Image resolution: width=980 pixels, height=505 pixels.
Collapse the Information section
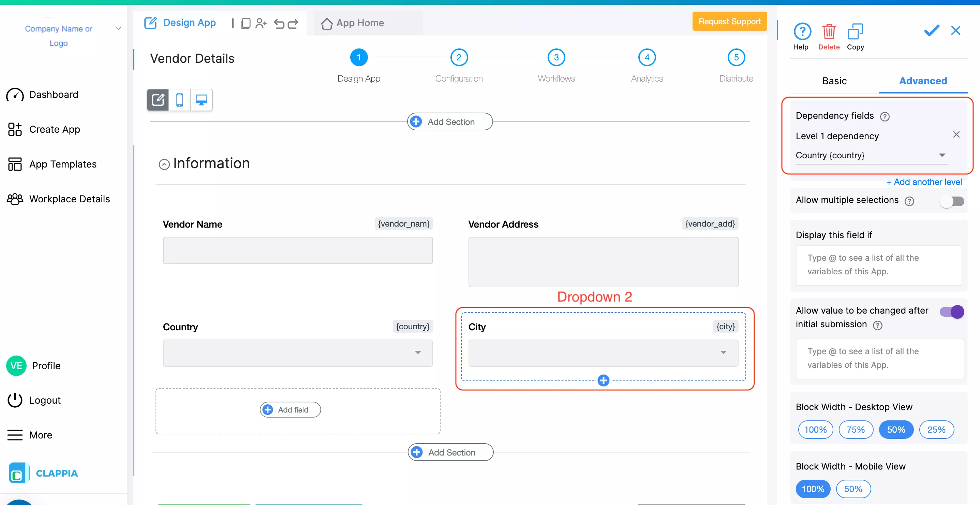(x=164, y=164)
